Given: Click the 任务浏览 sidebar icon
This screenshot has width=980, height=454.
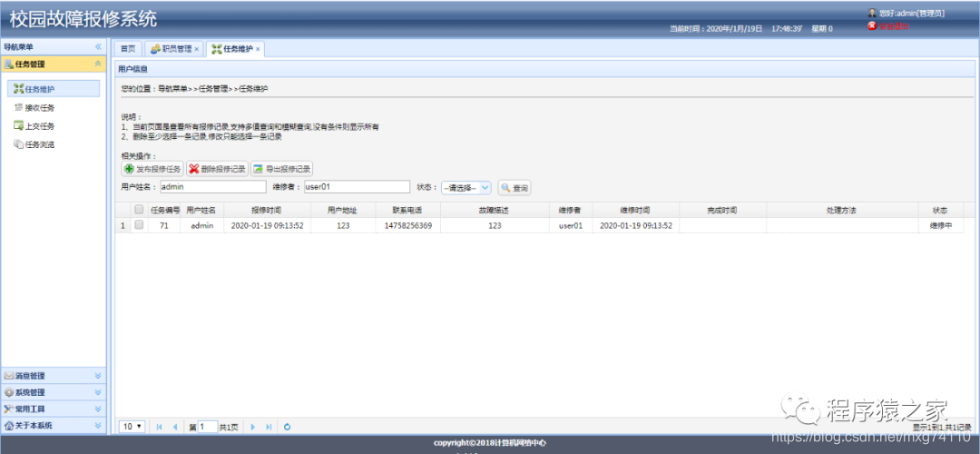Looking at the screenshot, I should click(18, 145).
